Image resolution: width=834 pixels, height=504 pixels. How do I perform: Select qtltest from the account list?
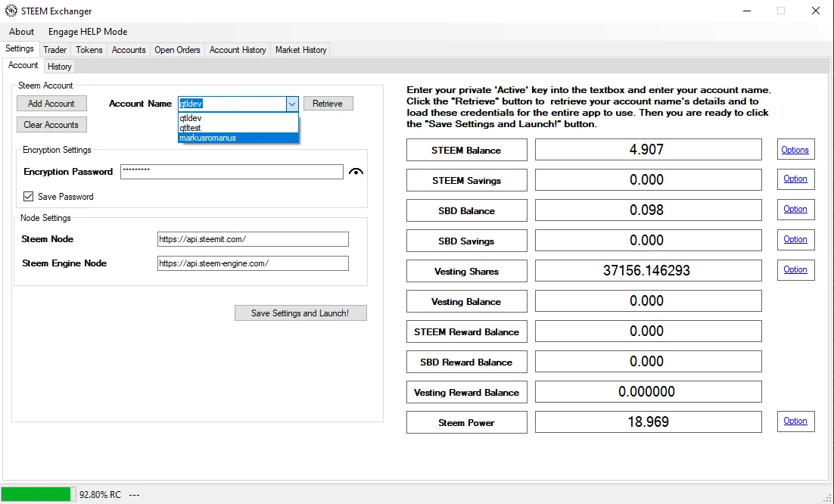(x=238, y=128)
